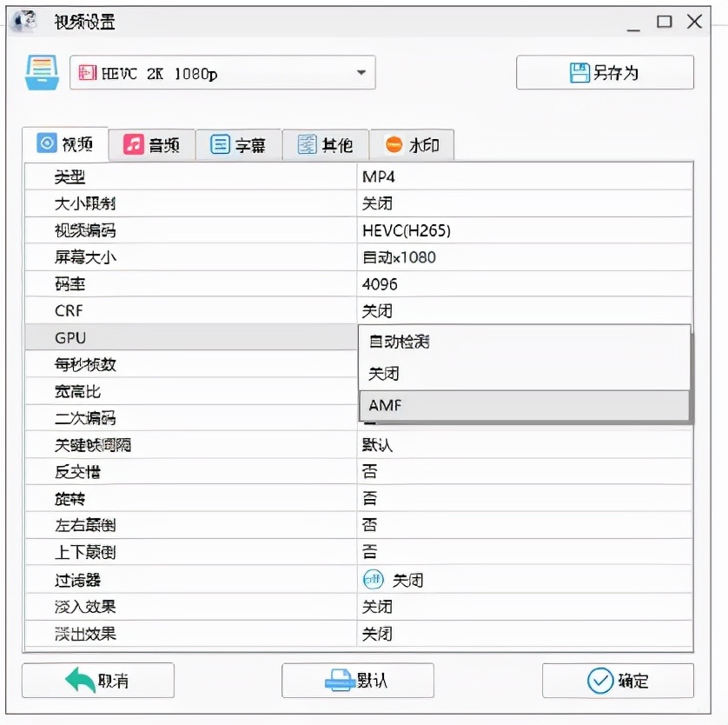Click the 默认 button text at bottom

[x=372, y=681]
